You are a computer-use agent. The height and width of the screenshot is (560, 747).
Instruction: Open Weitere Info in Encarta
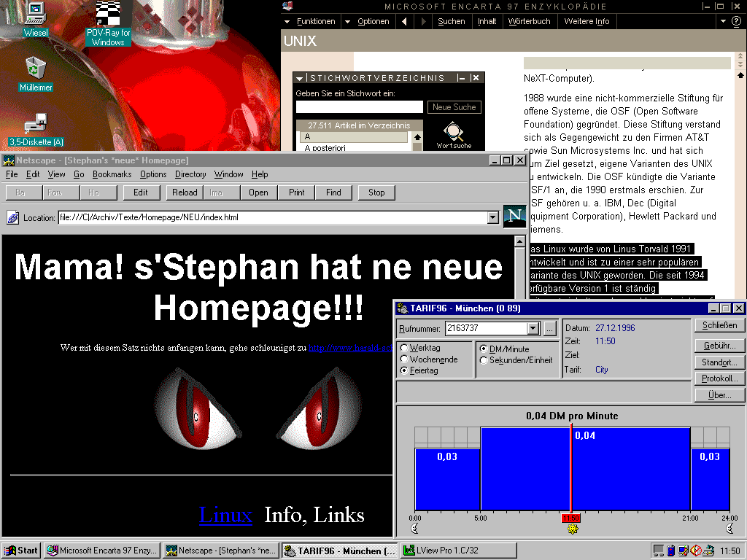coord(587,21)
